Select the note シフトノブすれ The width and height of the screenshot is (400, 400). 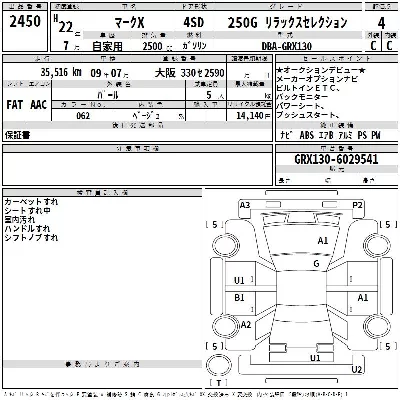[31, 238]
